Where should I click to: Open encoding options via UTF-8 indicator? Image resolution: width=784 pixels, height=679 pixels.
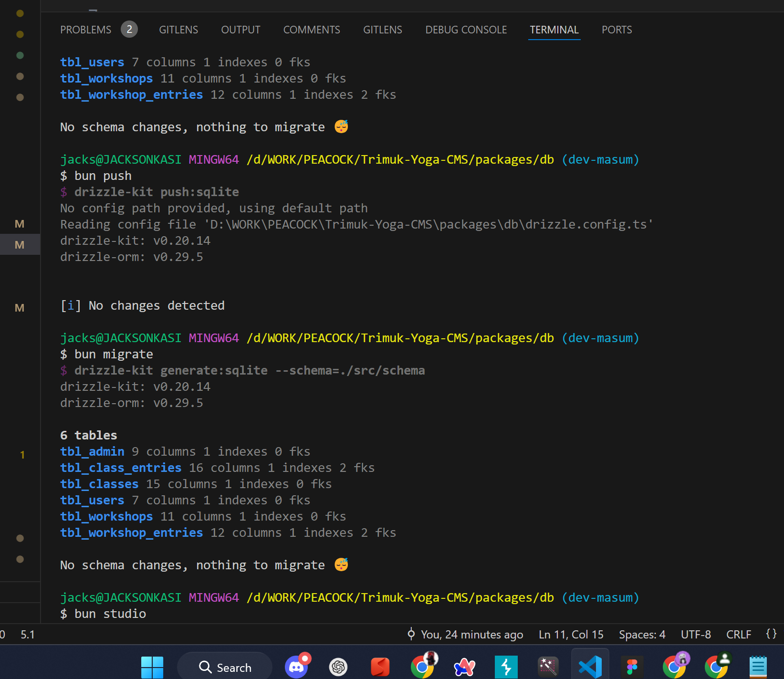[695, 634]
